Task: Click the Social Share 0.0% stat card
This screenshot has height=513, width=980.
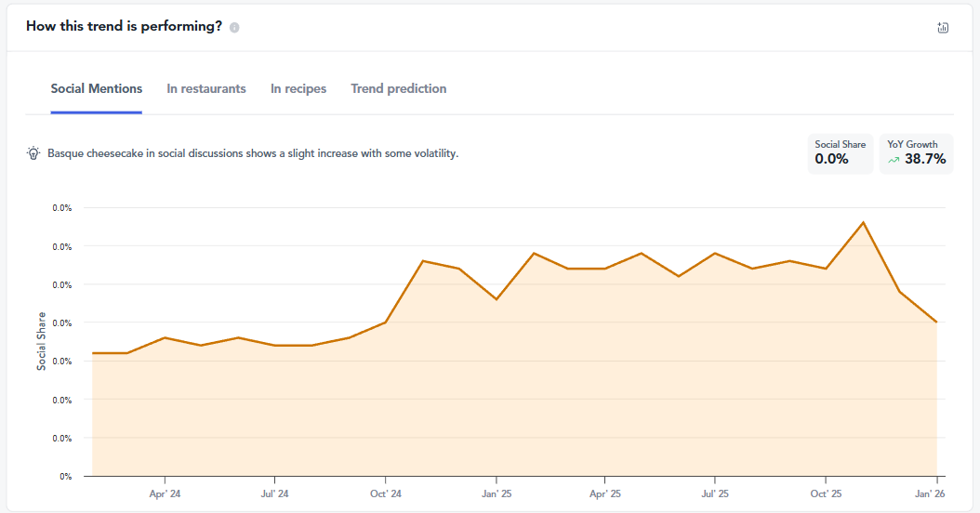Action: click(840, 153)
